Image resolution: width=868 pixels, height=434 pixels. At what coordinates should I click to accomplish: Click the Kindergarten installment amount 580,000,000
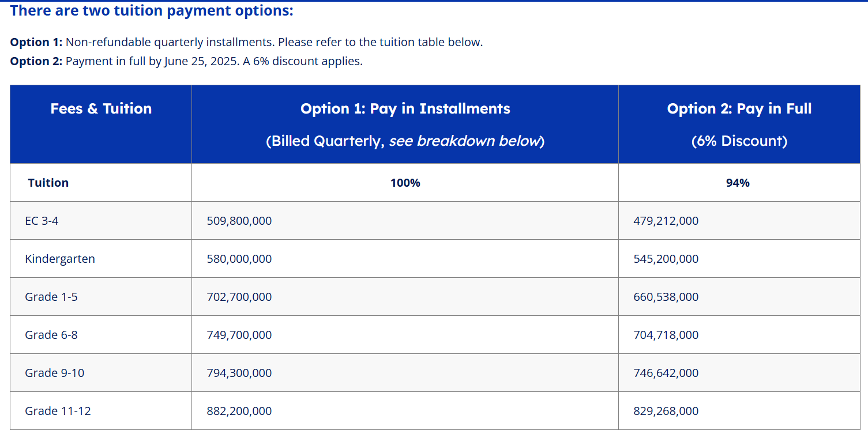pos(239,259)
